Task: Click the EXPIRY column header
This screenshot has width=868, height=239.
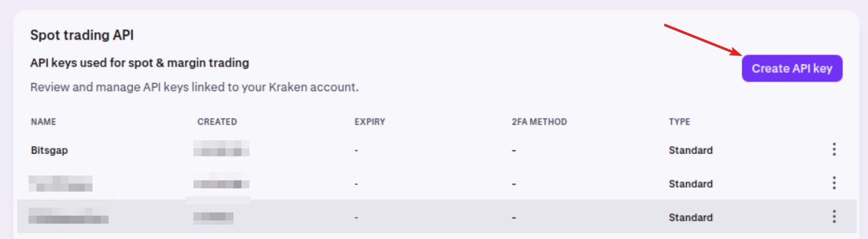Action: click(x=369, y=122)
